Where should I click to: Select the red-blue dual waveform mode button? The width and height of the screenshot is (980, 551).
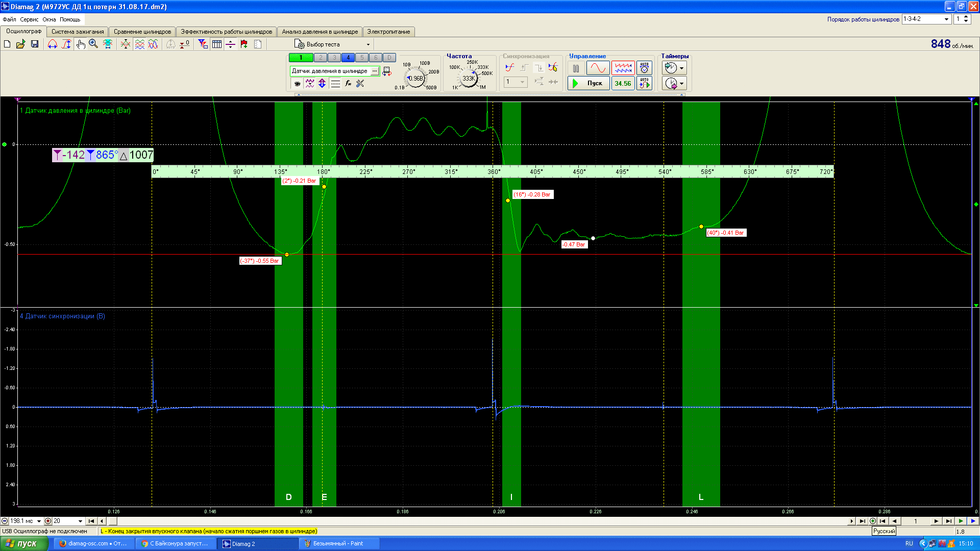pyautogui.click(x=623, y=68)
